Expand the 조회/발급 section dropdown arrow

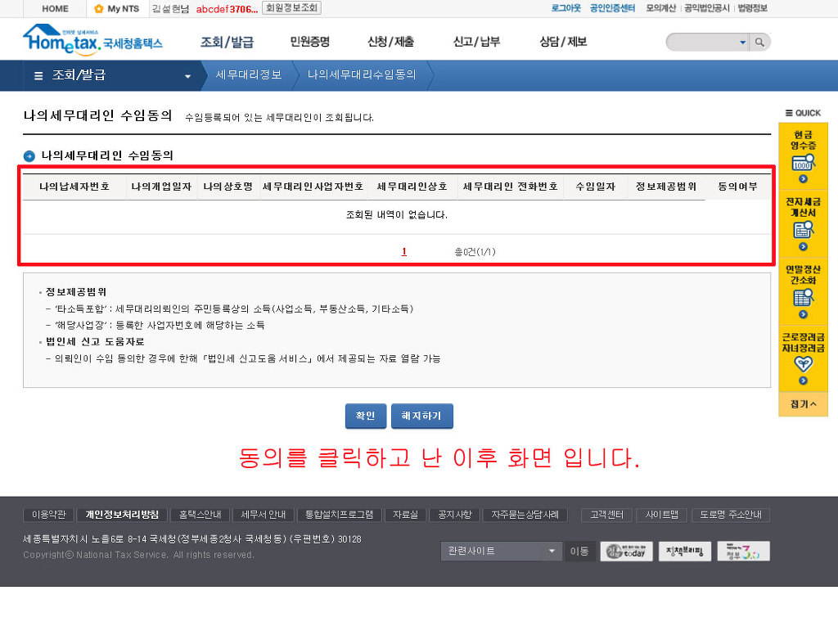coord(187,76)
